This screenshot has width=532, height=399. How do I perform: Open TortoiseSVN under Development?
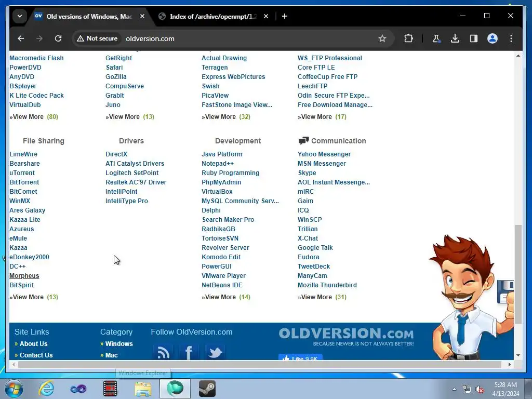(220, 238)
